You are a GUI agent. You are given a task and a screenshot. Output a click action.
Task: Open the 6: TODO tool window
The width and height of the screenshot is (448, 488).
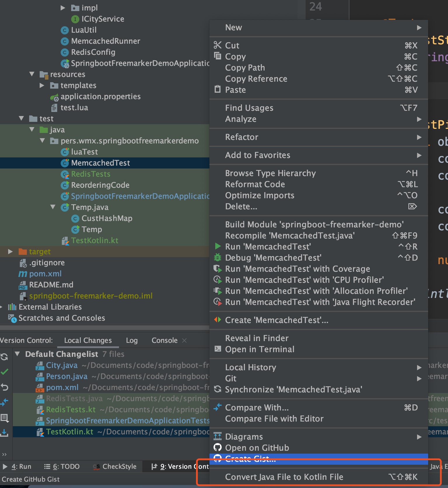[62, 466]
